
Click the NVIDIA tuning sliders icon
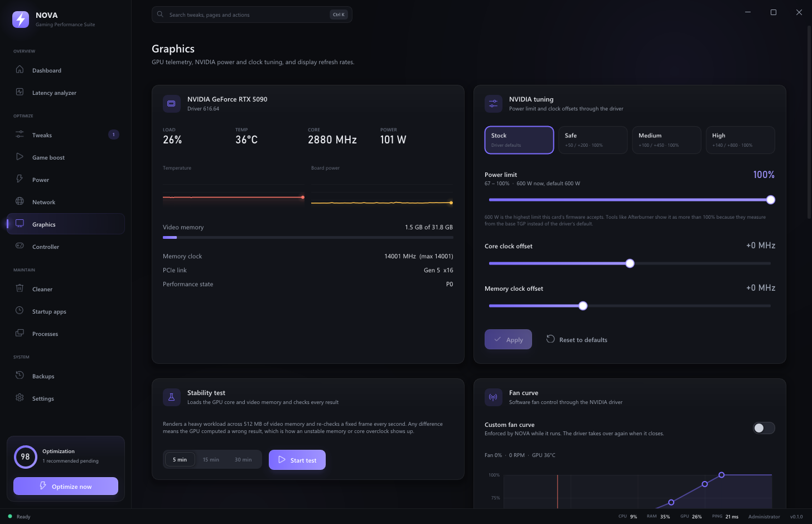[x=493, y=103]
